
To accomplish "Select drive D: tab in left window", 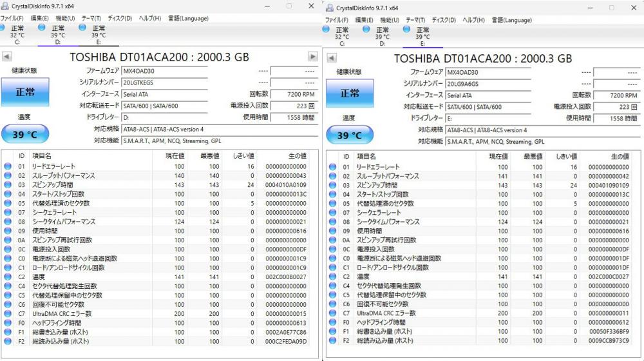I will tap(58, 35).
